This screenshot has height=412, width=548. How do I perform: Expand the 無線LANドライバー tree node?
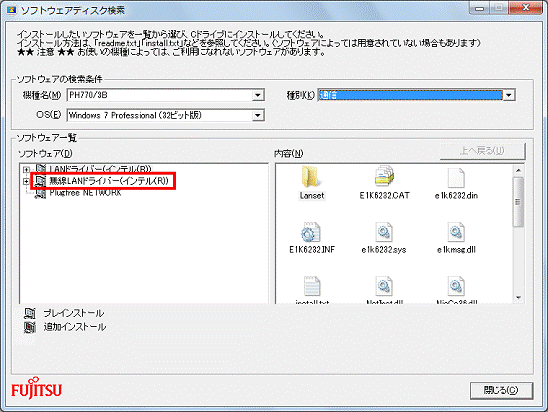pos(26,181)
